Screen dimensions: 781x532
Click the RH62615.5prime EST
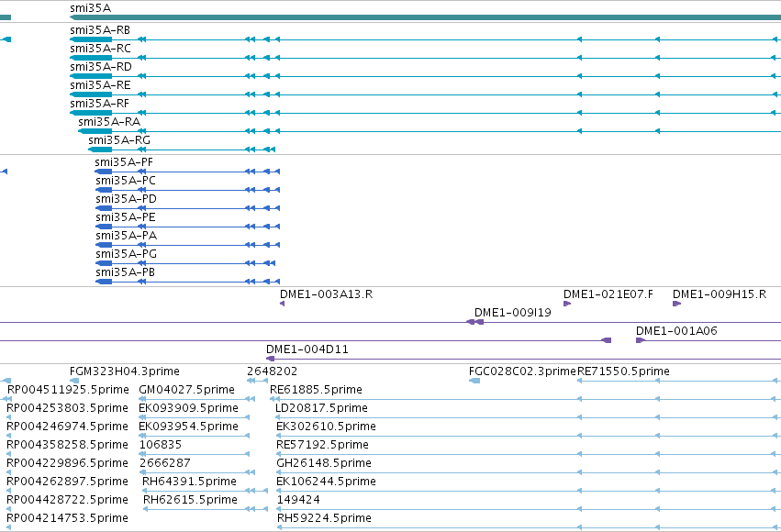click(190, 500)
